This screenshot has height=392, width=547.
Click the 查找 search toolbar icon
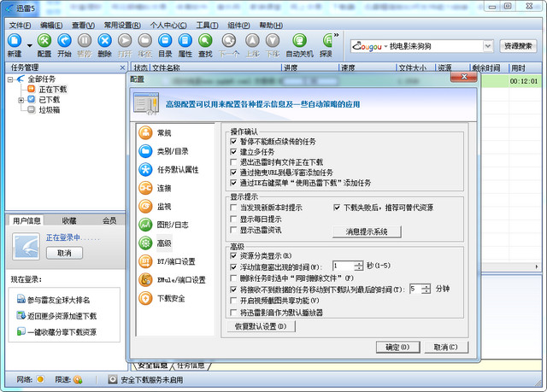tap(205, 41)
